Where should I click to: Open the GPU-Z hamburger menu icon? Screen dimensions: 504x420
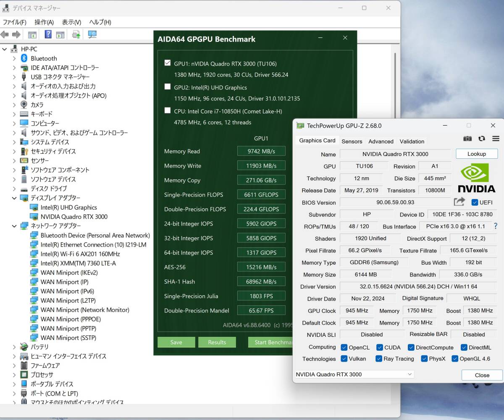pos(496,139)
